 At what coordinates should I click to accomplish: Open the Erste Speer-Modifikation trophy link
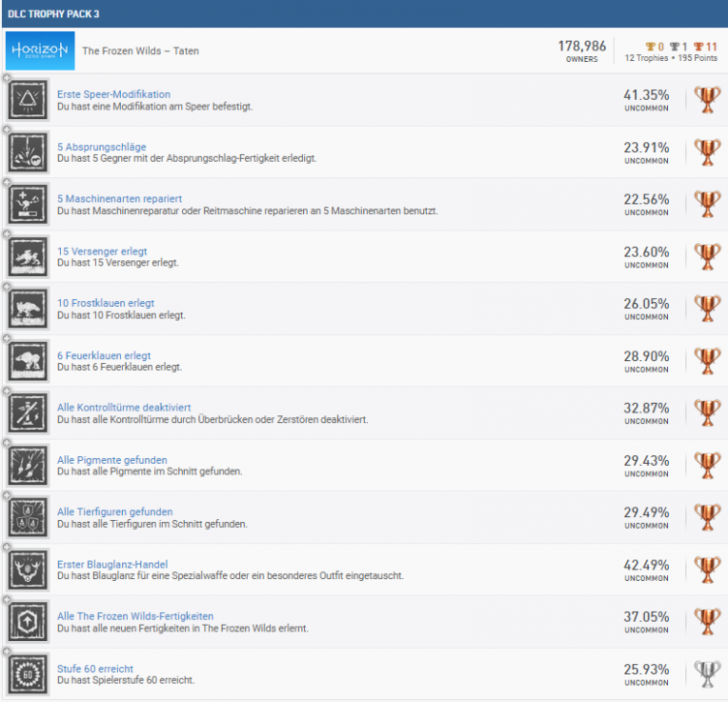(x=114, y=95)
